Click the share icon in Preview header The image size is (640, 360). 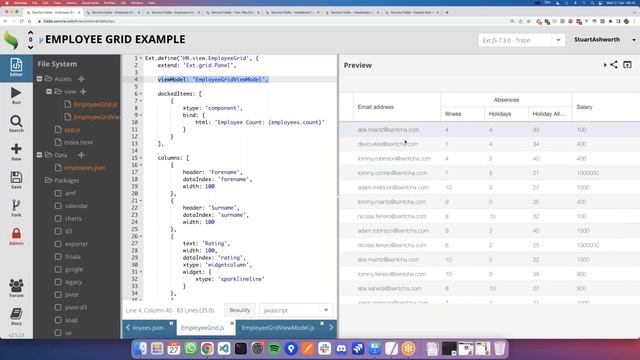click(x=614, y=65)
